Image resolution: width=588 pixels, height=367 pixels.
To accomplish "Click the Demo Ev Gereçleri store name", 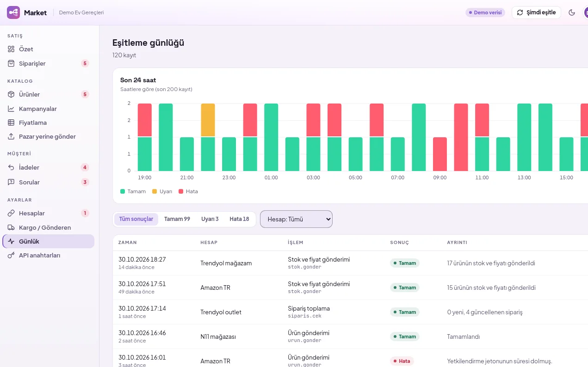I will [81, 12].
